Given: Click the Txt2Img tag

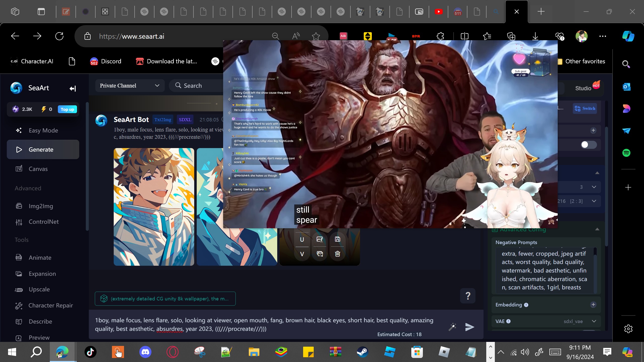Looking at the screenshot, I should tap(163, 120).
